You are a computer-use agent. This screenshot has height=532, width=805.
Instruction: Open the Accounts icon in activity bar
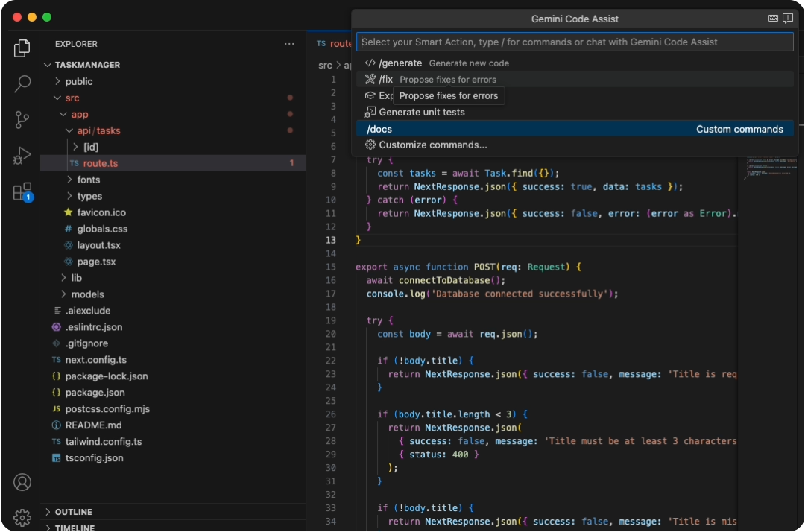click(22, 482)
